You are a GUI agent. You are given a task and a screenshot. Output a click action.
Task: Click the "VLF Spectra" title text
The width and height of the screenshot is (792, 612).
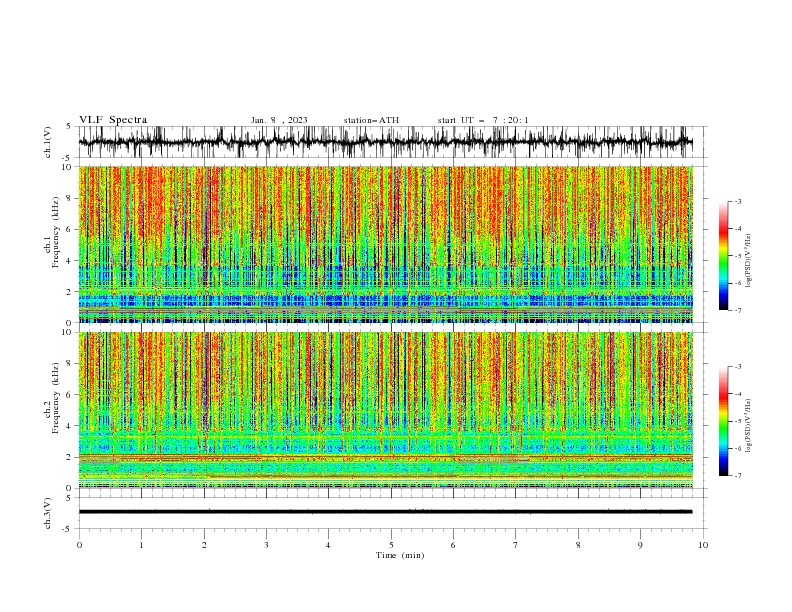(113, 120)
